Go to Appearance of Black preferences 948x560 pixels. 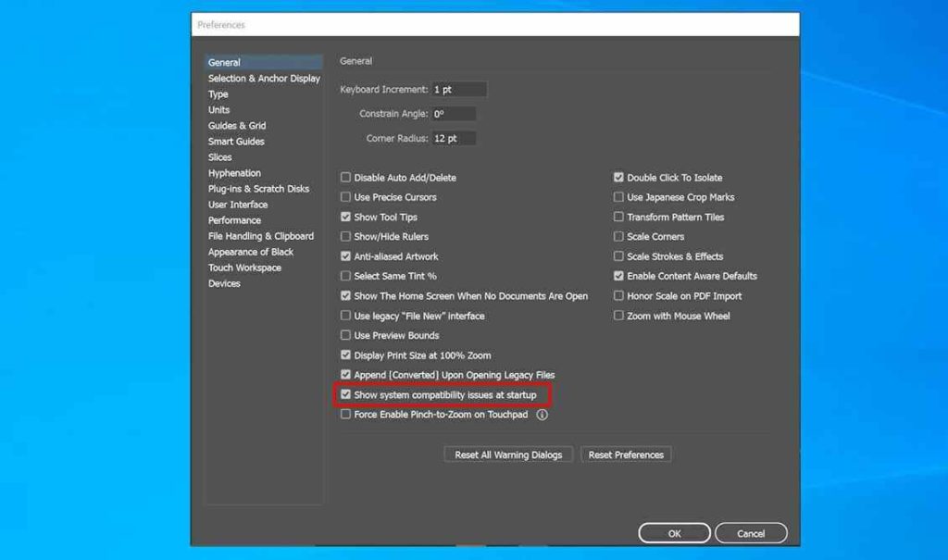(251, 252)
